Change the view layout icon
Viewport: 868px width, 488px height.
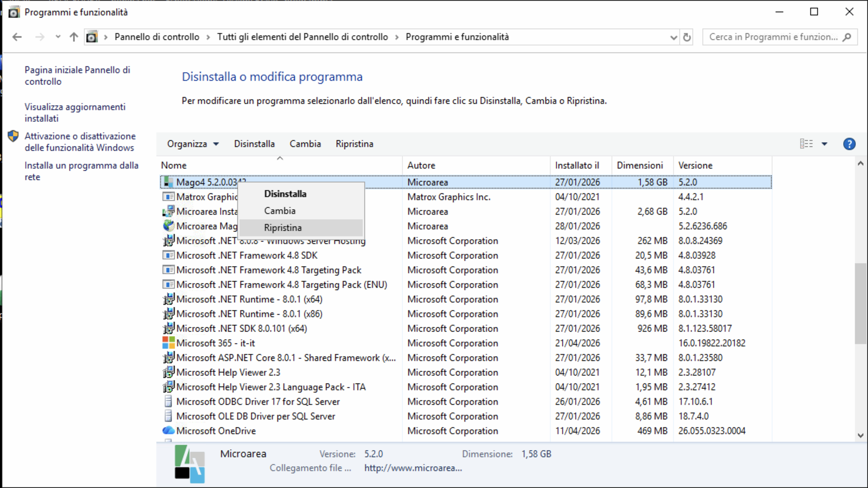point(806,144)
